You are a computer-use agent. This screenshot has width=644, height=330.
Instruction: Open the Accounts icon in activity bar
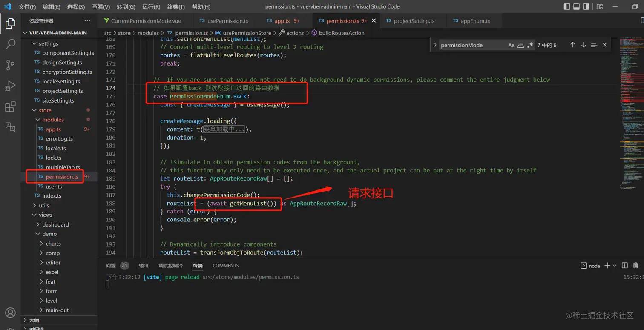click(10, 313)
